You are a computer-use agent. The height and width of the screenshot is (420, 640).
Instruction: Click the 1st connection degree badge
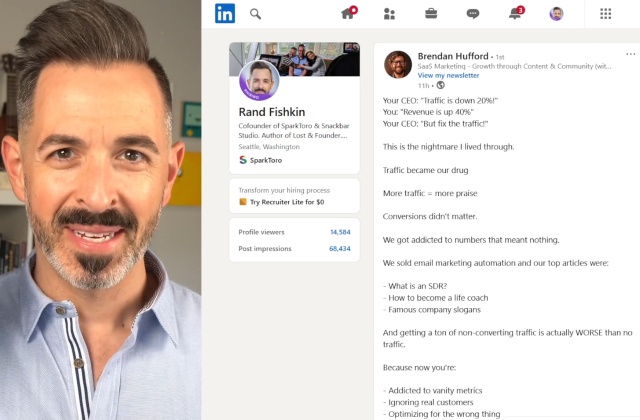500,58
